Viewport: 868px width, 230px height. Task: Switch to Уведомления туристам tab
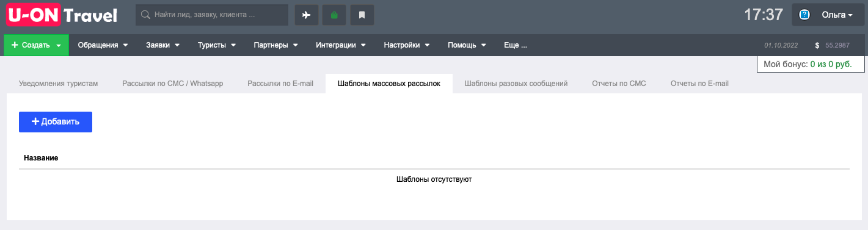[x=58, y=84]
